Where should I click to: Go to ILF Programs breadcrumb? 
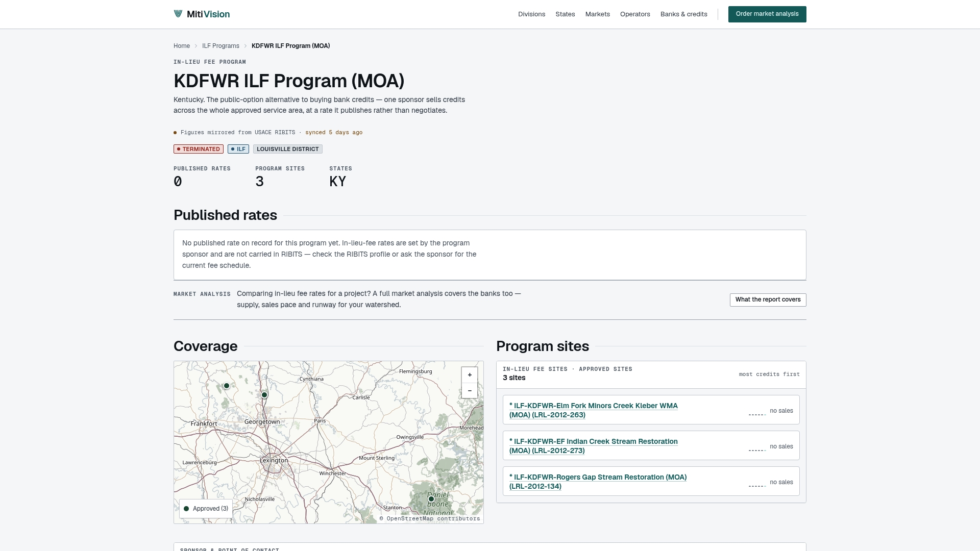220,46
